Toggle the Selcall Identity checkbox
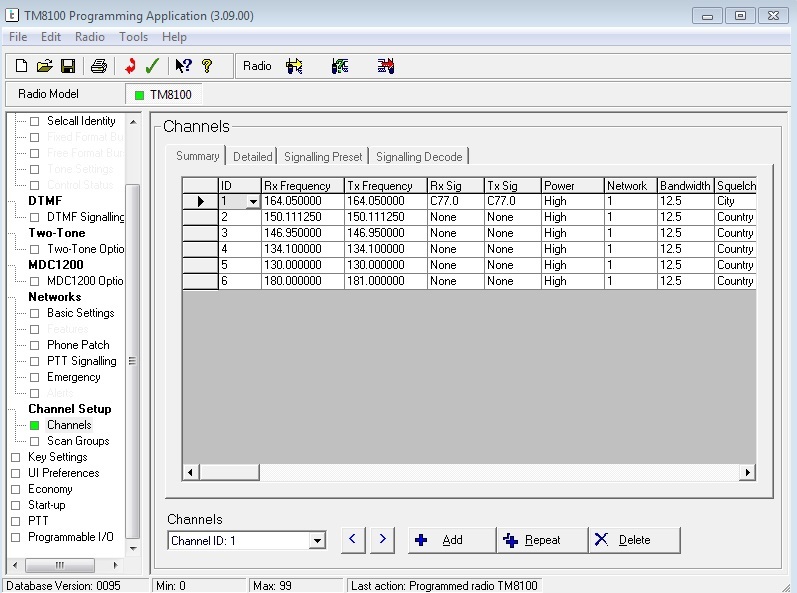Viewport: 797px width, 593px height. [34, 121]
